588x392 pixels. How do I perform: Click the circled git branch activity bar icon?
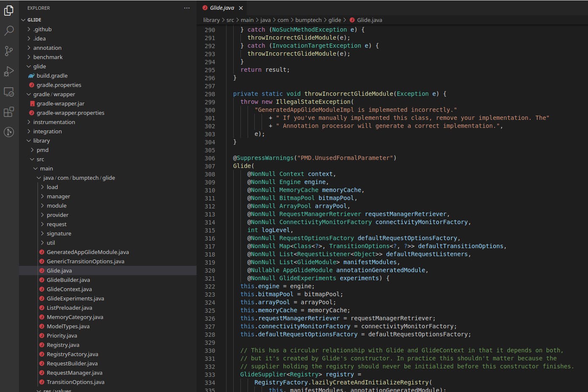point(9,132)
